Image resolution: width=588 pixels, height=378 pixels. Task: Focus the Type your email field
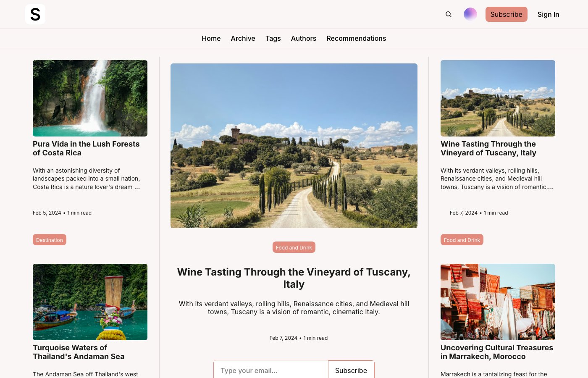pyautogui.click(x=271, y=370)
